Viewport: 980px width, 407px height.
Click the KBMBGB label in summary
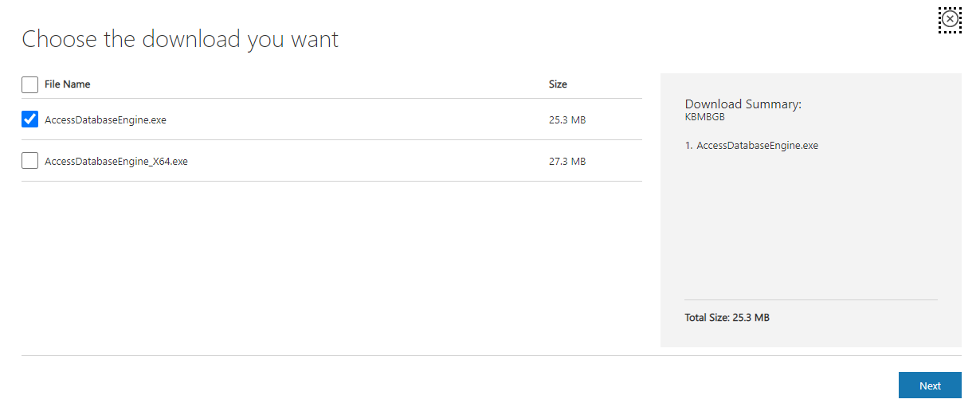(x=705, y=117)
